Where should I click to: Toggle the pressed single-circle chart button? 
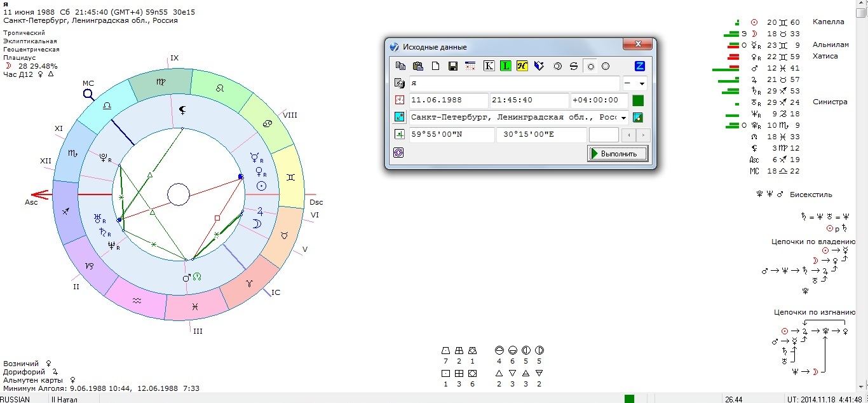pyautogui.click(x=590, y=66)
